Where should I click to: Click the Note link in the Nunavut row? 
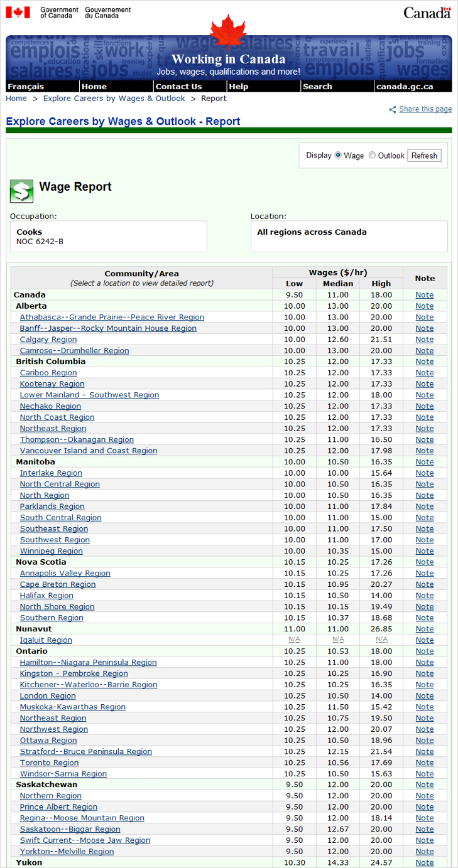click(425, 629)
